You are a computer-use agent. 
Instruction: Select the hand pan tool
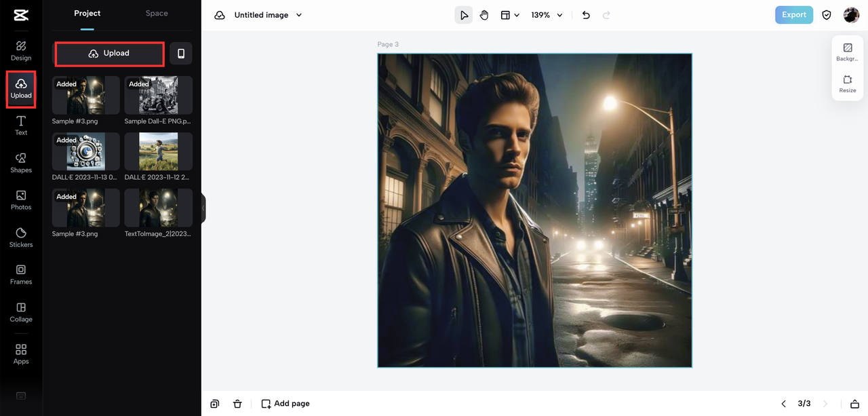tap(484, 15)
